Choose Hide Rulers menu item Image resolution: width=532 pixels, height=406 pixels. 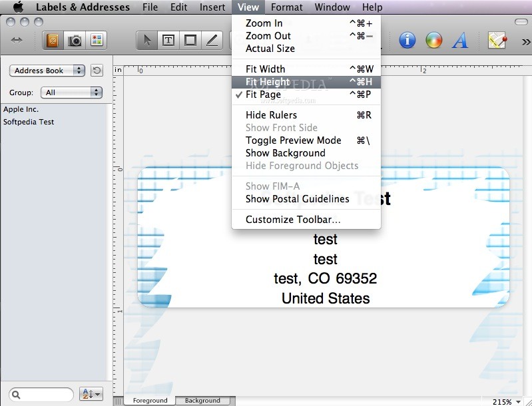click(306, 115)
